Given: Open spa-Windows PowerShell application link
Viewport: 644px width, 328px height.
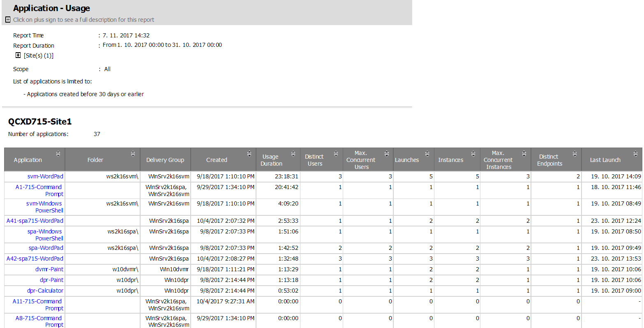Looking at the screenshot, I should click(x=45, y=235).
